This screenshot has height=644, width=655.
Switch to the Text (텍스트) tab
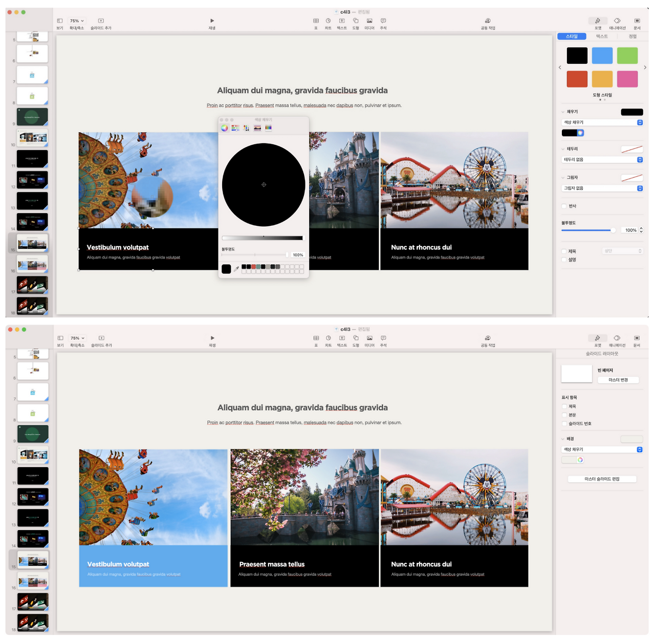tap(602, 36)
